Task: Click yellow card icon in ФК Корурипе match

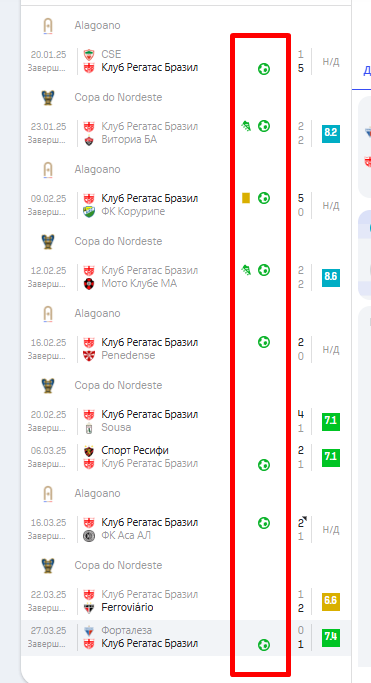Action: (x=246, y=198)
